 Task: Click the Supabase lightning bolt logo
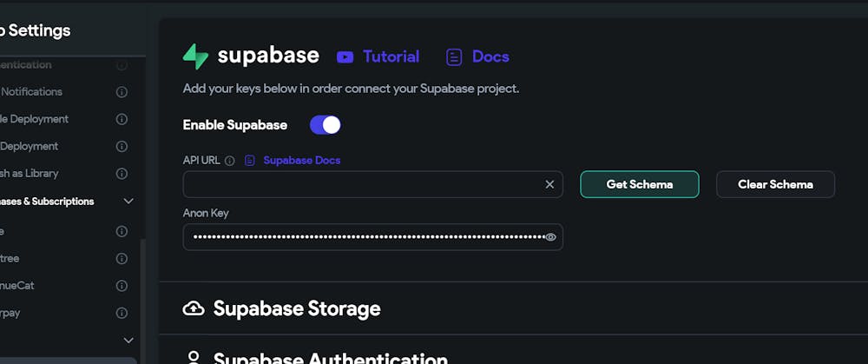(x=195, y=56)
